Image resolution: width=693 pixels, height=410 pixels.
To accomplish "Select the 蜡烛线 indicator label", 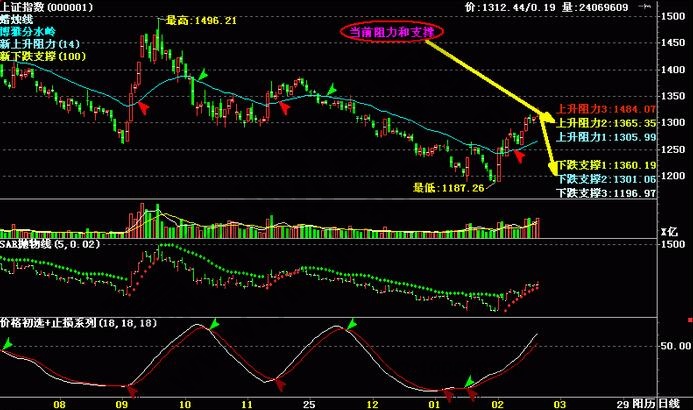I will 18,18.
